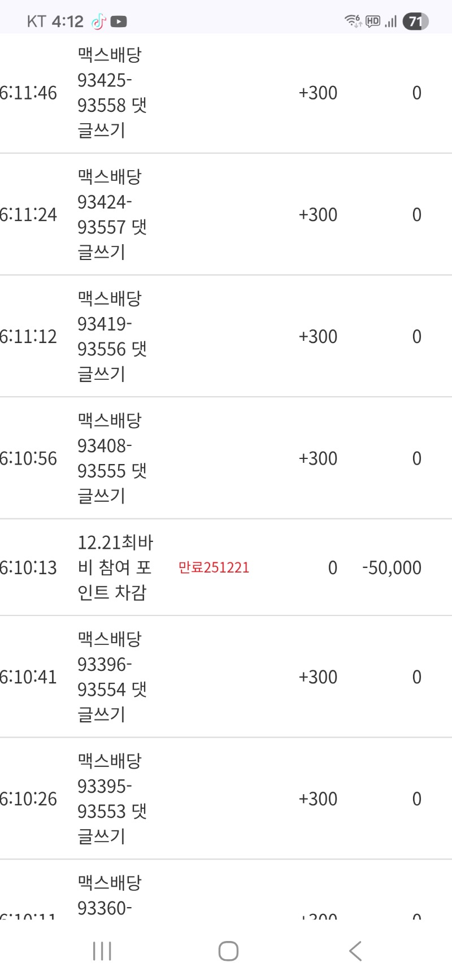
Task: Tap the TikTok icon in status bar
Action: pyautogui.click(x=99, y=21)
